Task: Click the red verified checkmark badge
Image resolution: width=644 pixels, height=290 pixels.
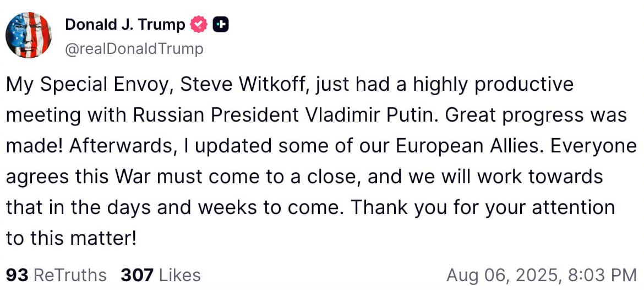Action: pyautogui.click(x=199, y=25)
